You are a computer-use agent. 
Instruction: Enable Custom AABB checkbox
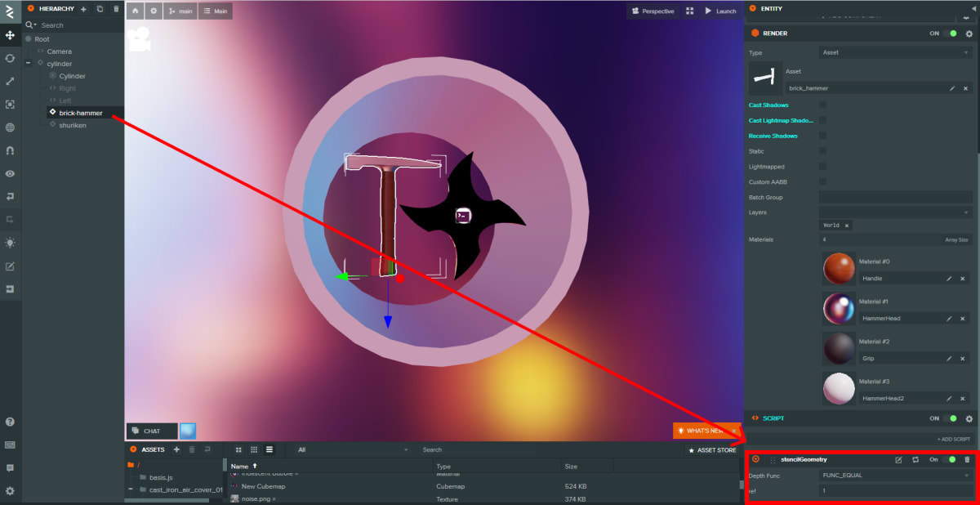pos(822,181)
